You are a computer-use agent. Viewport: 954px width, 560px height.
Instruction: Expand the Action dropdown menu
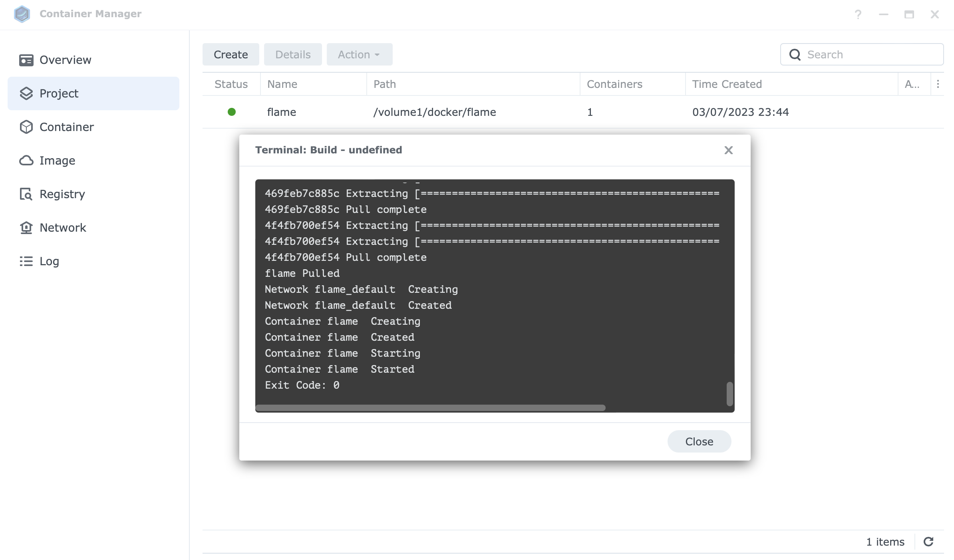point(360,54)
